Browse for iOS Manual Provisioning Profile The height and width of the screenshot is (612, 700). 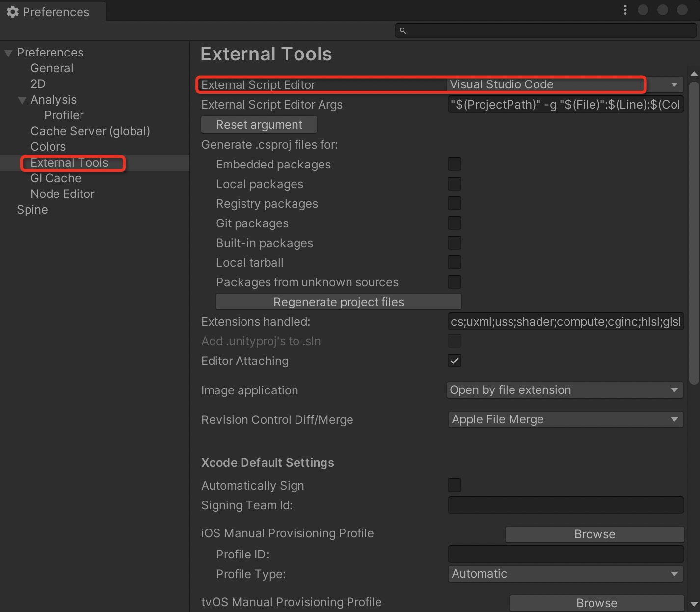click(594, 534)
